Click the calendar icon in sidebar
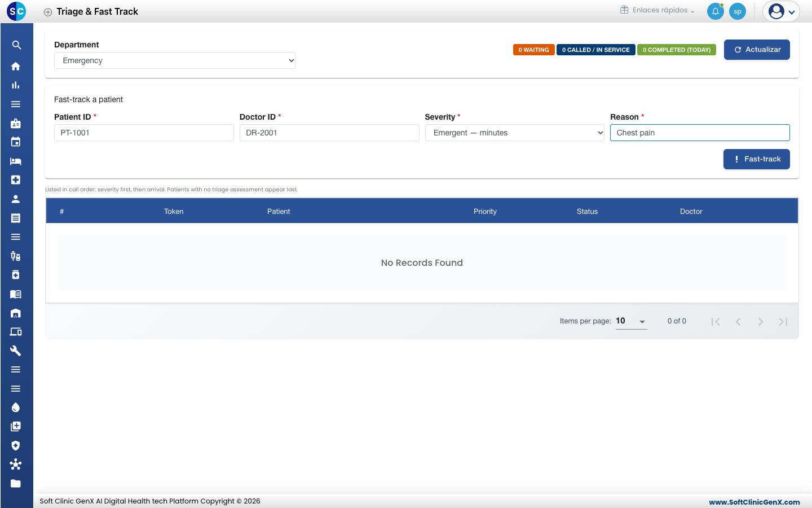This screenshot has width=812, height=508. point(16,142)
